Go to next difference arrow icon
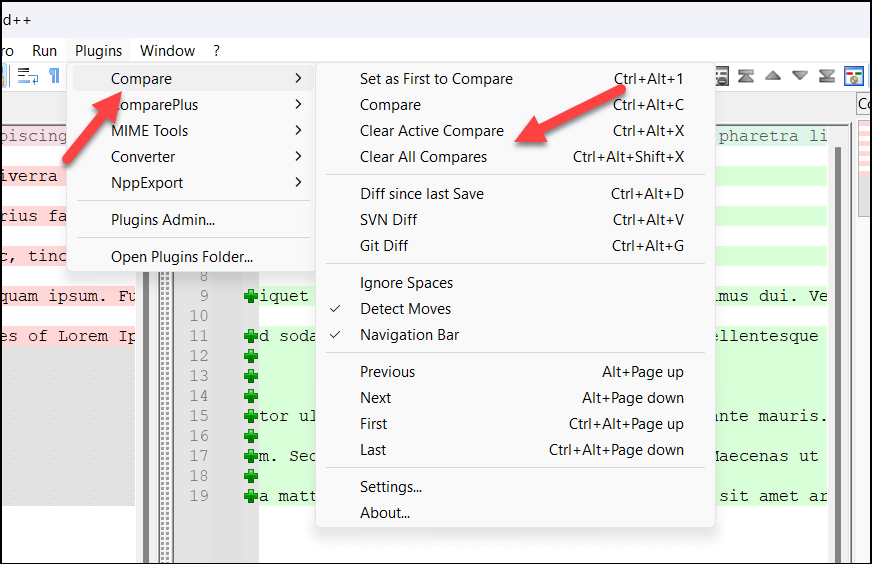The height and width of the screenshot is (564, 872). [800, 76]
